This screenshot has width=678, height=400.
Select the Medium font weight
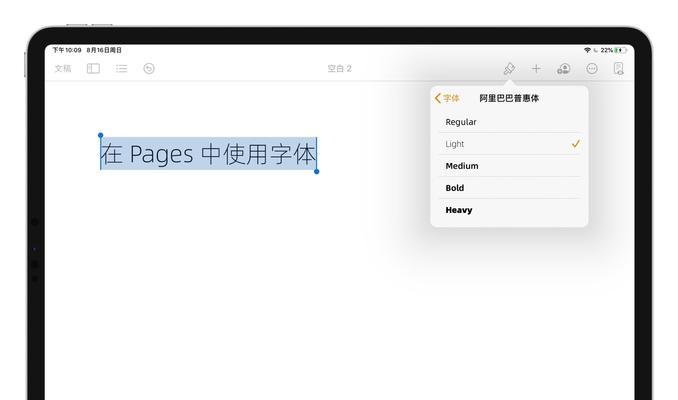[x=509, y=166]
